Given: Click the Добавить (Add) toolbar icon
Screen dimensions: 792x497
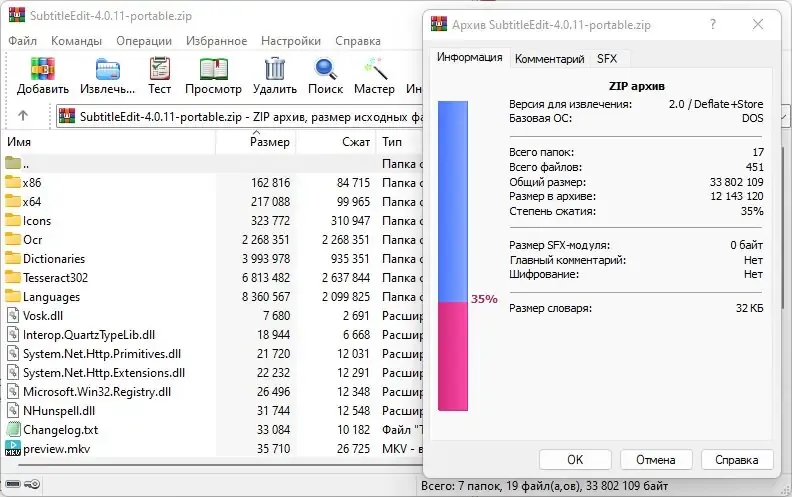Looking at the screenshot, I should [42, 68].
